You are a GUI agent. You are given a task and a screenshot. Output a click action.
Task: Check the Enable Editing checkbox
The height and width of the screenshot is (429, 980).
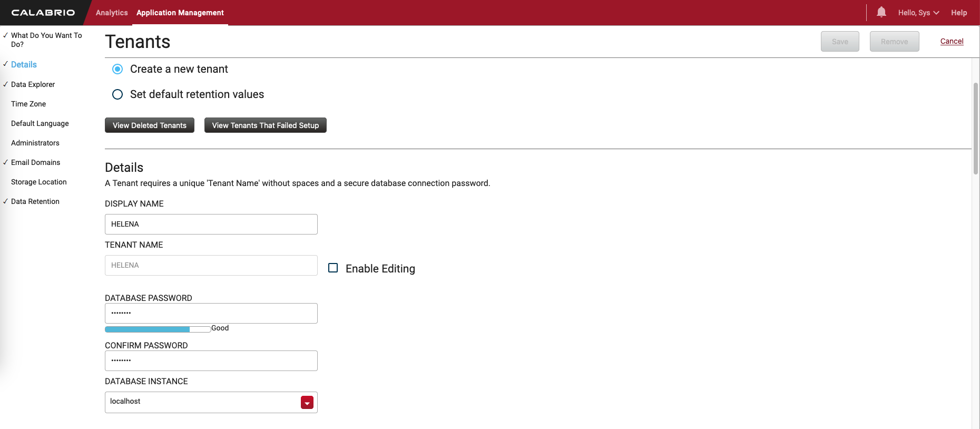333,268
